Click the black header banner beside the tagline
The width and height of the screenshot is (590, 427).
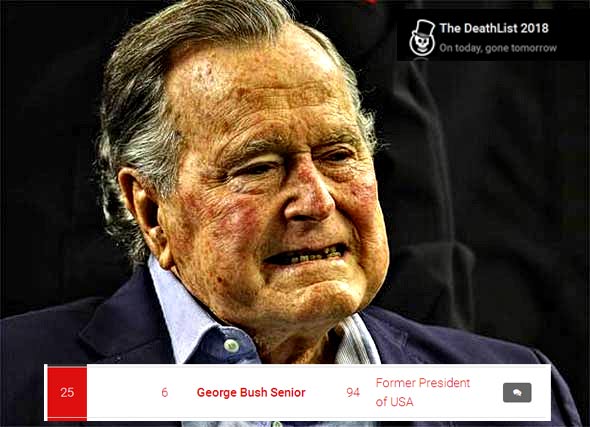coord(570,38)
